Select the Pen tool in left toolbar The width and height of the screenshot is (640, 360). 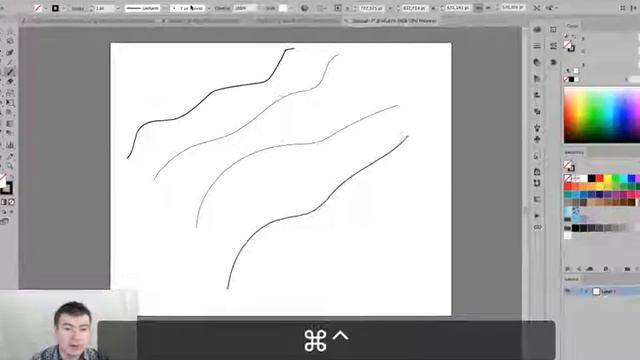(x=10, y=52)
